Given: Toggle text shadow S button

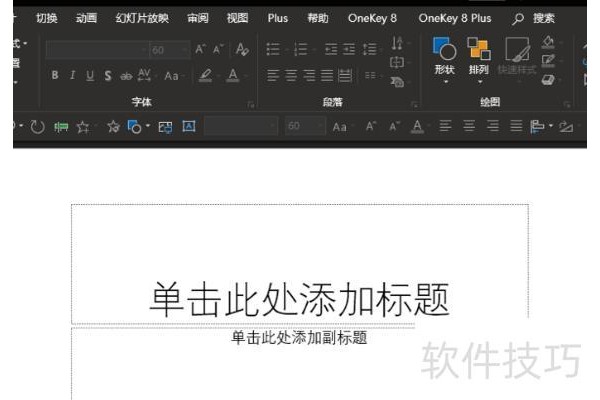Looking at the screenshot, I should click(x=108, y=75).
